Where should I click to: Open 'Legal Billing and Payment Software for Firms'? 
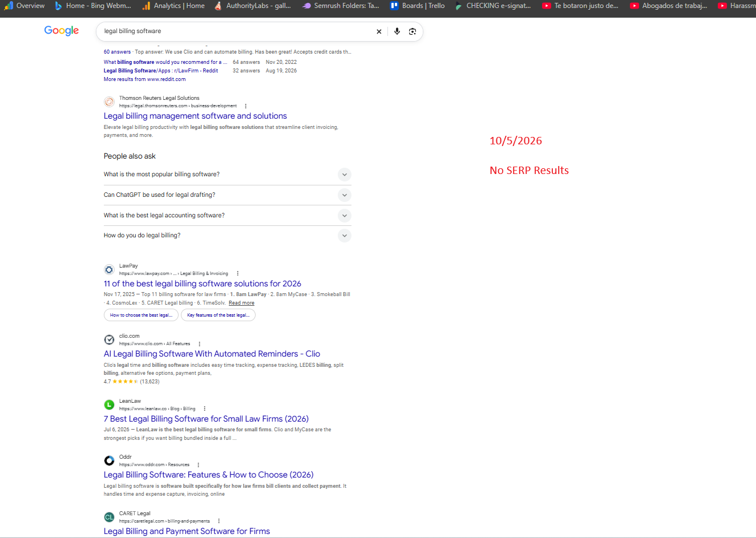coord(187,531)
